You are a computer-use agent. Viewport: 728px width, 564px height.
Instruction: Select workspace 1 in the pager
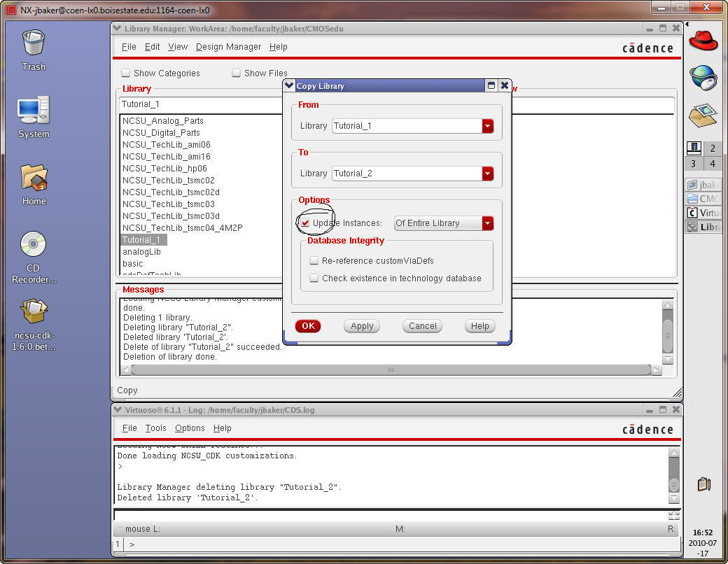(694, 148)
